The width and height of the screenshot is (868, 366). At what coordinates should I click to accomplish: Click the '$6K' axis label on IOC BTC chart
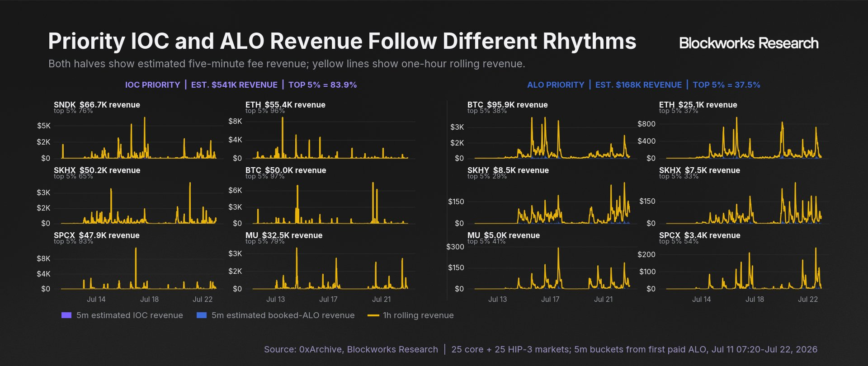[x=235, y=190]
